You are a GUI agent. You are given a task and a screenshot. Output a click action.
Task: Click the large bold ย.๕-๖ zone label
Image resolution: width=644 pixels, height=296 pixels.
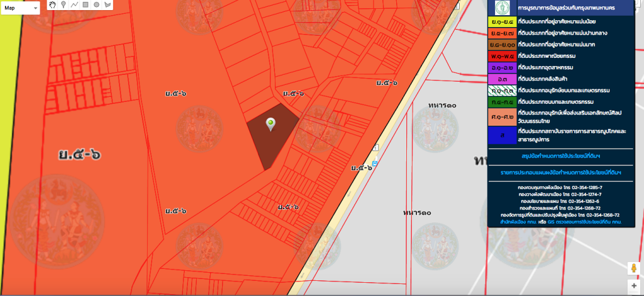point(80,155)
